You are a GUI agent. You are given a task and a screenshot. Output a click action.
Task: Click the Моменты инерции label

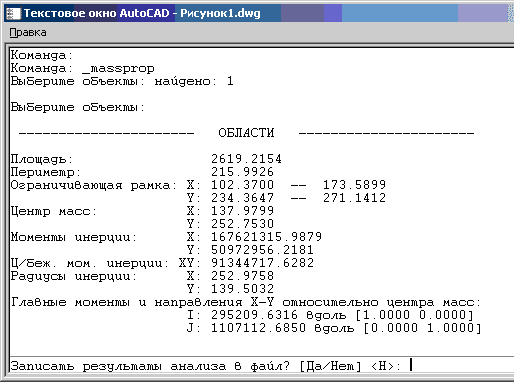(x=73, y=237)
